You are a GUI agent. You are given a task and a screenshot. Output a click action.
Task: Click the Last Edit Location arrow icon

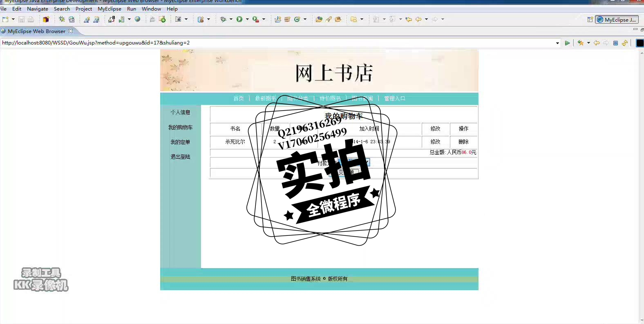[409, 19]
